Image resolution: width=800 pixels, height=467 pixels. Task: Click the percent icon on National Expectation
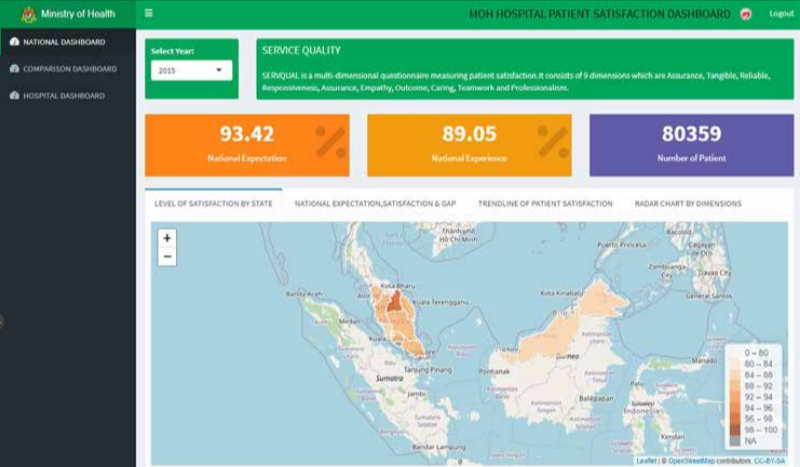pos(330,142)
